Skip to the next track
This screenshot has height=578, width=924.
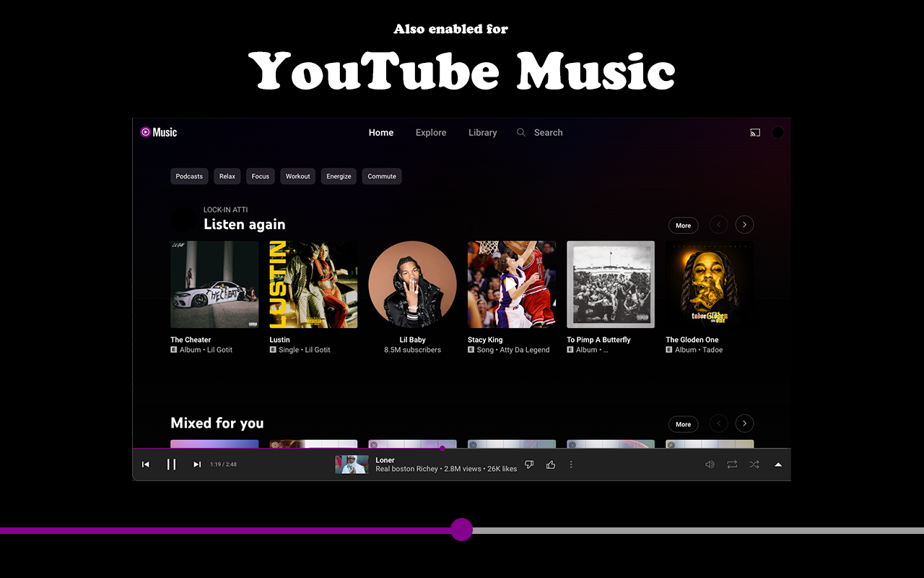point(197,465)
